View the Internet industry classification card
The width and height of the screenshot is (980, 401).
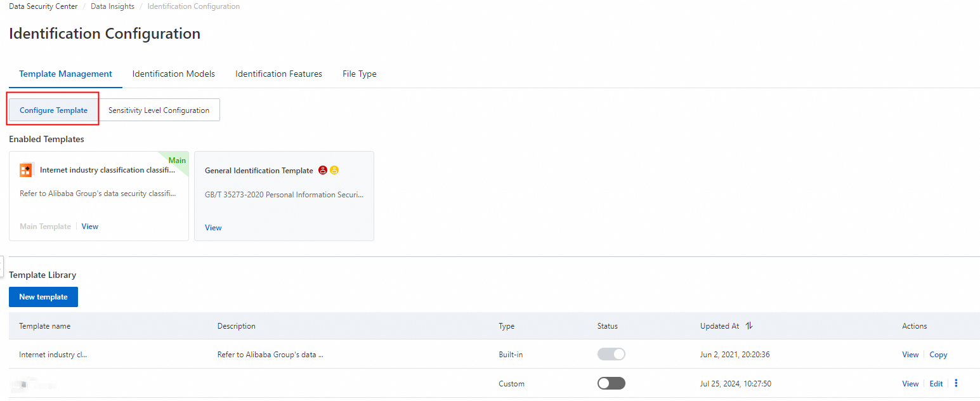tap(90, 227)
